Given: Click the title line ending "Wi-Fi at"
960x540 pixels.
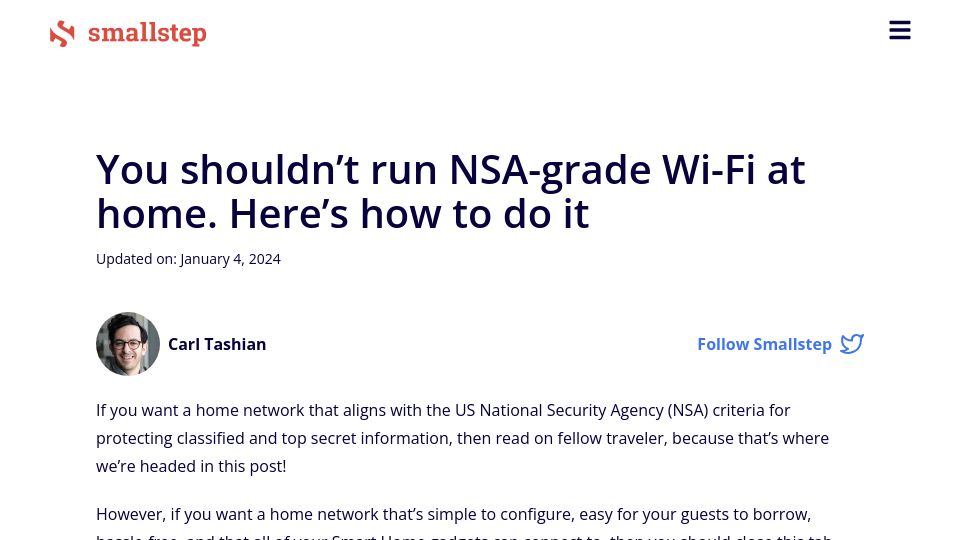Looking at the screenshot, I should pyautogui.click(x=451, y=170).
